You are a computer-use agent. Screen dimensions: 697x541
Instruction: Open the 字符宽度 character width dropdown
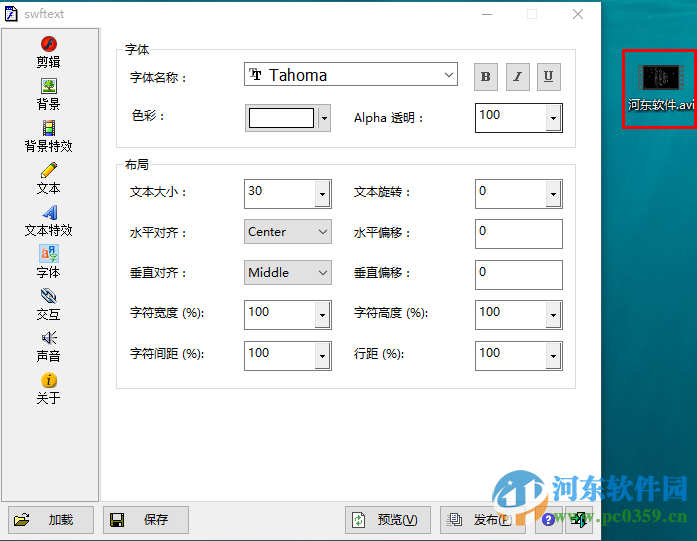(x=322, y=315)
